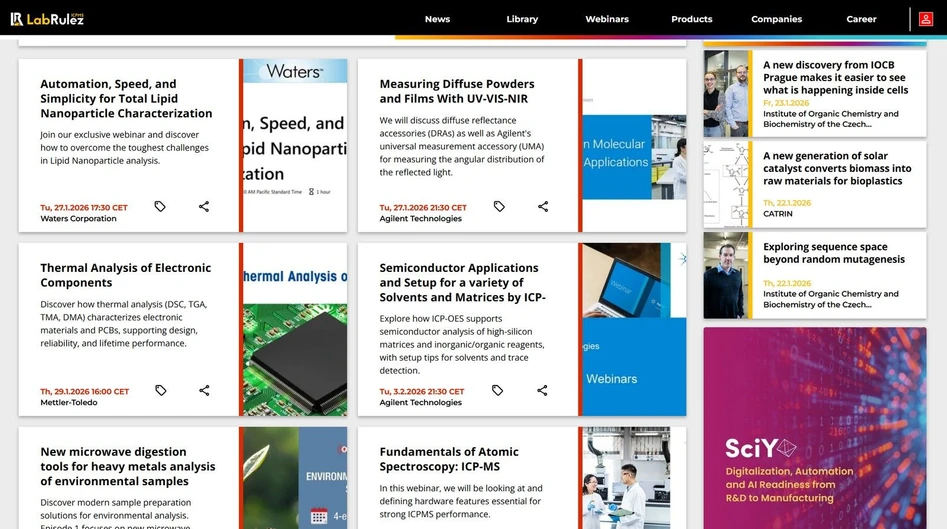Open solar catalyst biomass news article
947x529 pixels.
pos(837,168)
